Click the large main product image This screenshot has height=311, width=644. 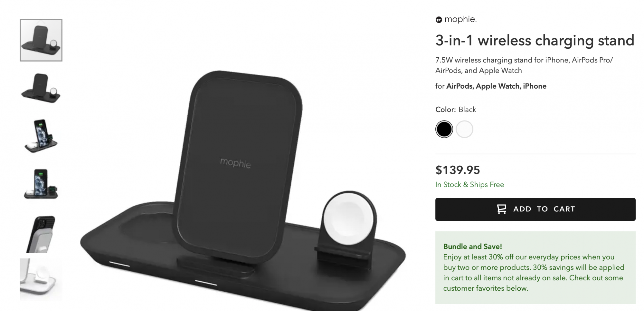(243, 190)
